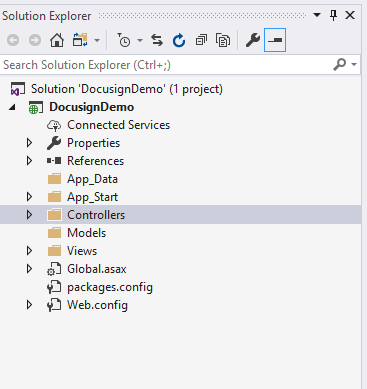Collapse All items in the tree
Screen dimensions: 367x389
pos(201,41)
